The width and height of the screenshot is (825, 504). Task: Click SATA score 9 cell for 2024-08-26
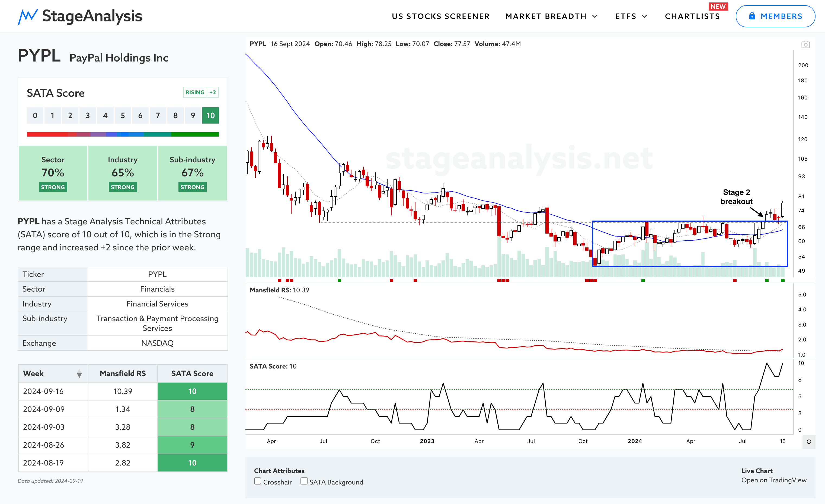point(192,445)
